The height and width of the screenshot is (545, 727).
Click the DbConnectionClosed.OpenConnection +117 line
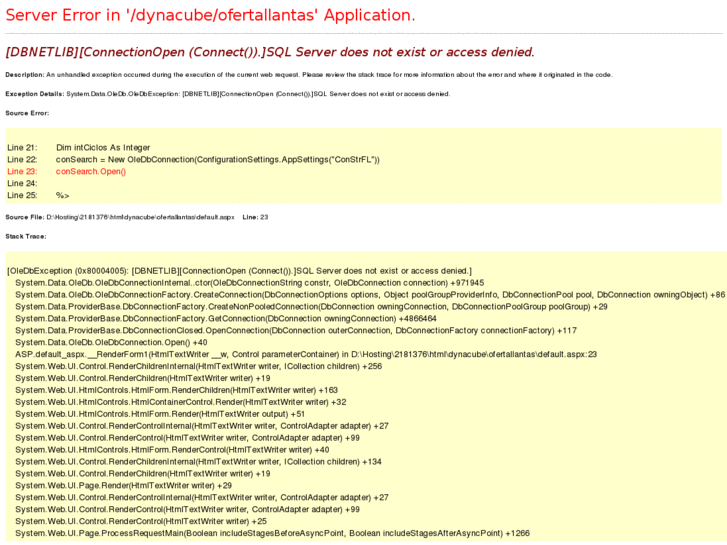click(x=296, y=331)
